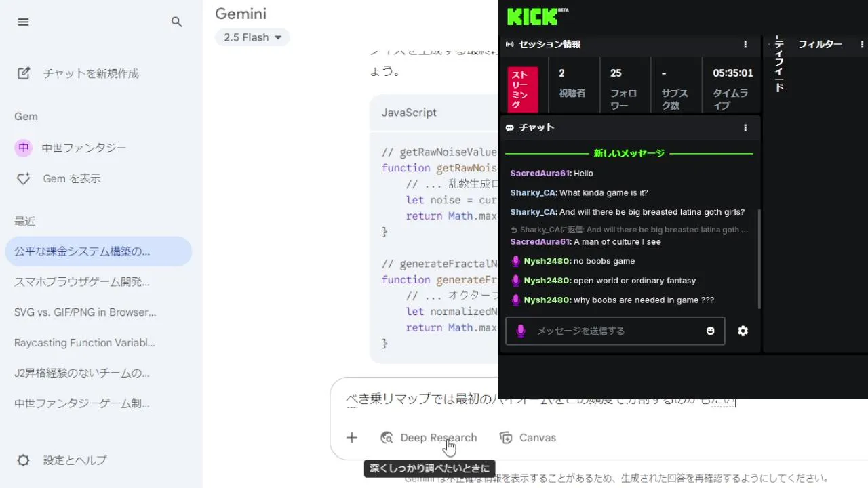Click the 最近 section label

point(25,222)
